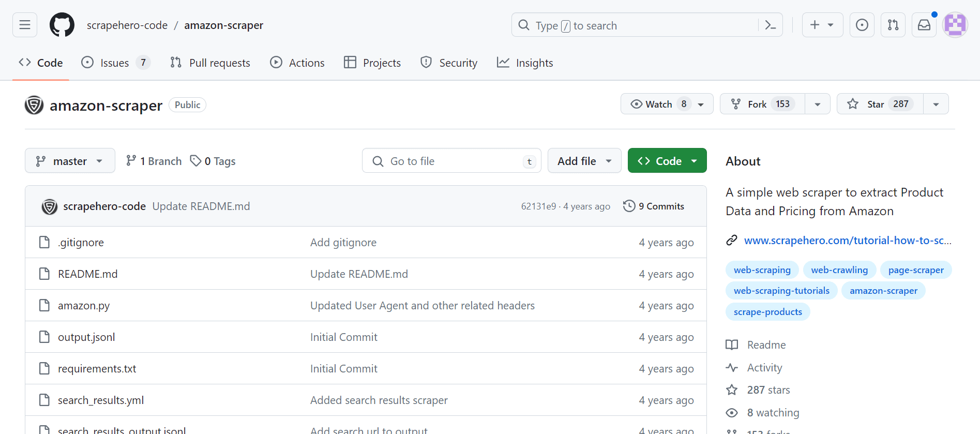Switch to the Issues tab
980x434 pixels.
click(115, 63)
